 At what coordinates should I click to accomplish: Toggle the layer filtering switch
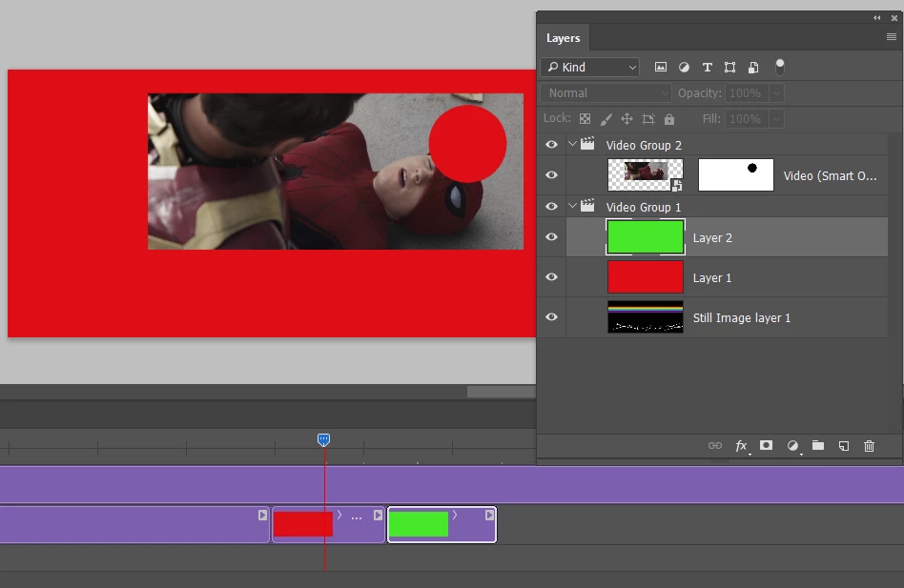(779, 67)
